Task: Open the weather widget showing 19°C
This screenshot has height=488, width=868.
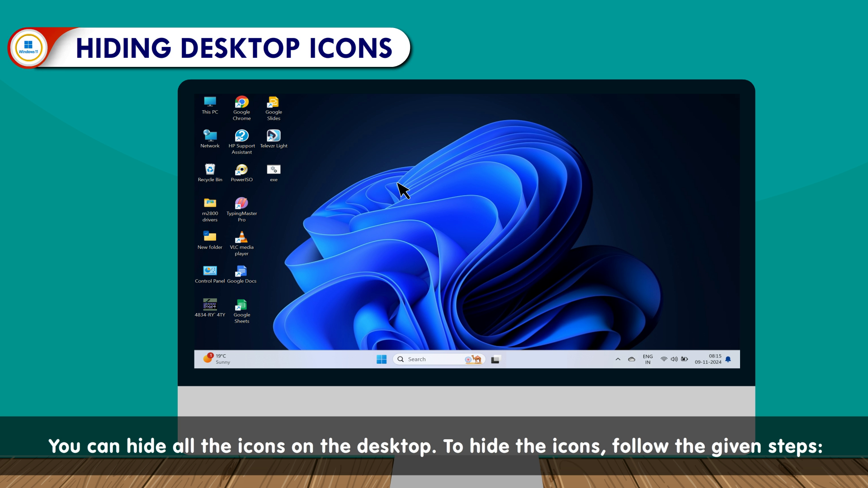Action: 217,359
